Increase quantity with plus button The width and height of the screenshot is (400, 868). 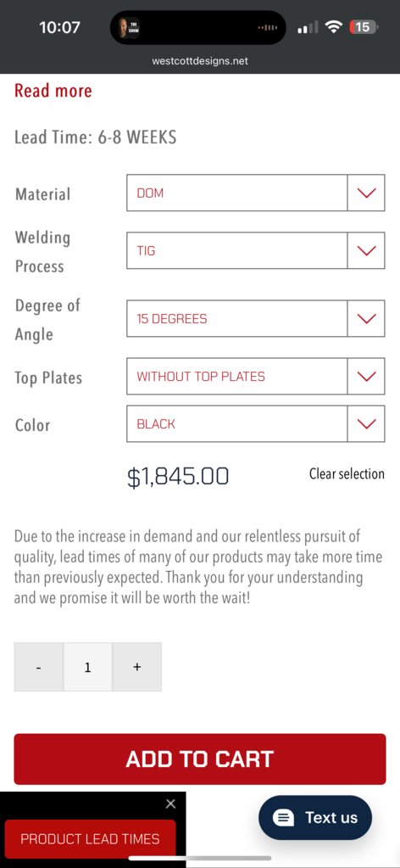click(x=137, y=667)
